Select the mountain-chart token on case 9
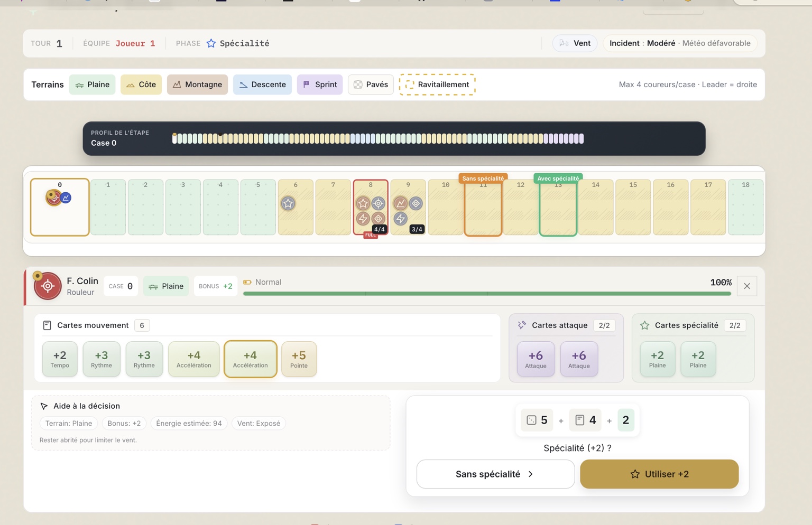Viewport: 812px width, 525px height. (x=401, y=203)
